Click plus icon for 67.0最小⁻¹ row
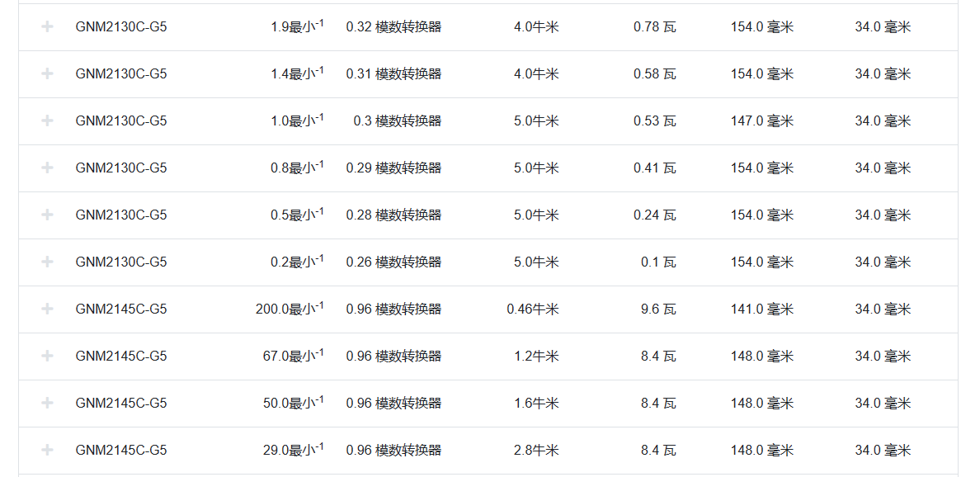The image size is (980, 477). [47, 356]
